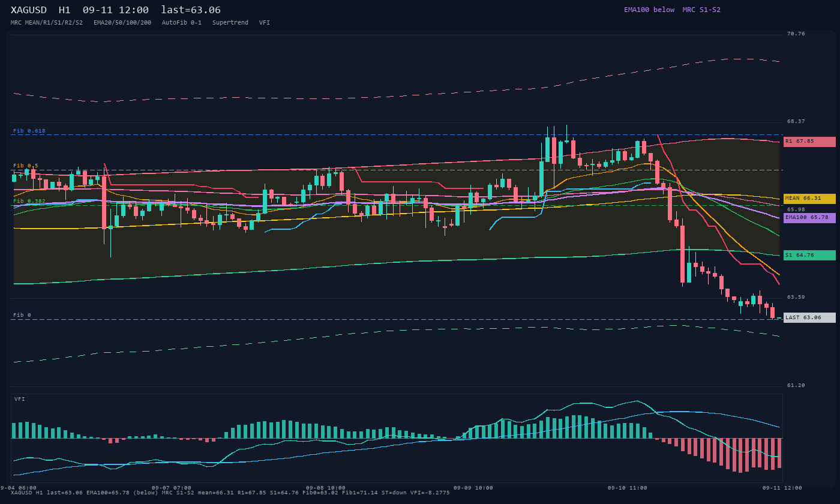Select the Fib 0.5 level label
Screen dimensions: 840x504
pos(26,166)
